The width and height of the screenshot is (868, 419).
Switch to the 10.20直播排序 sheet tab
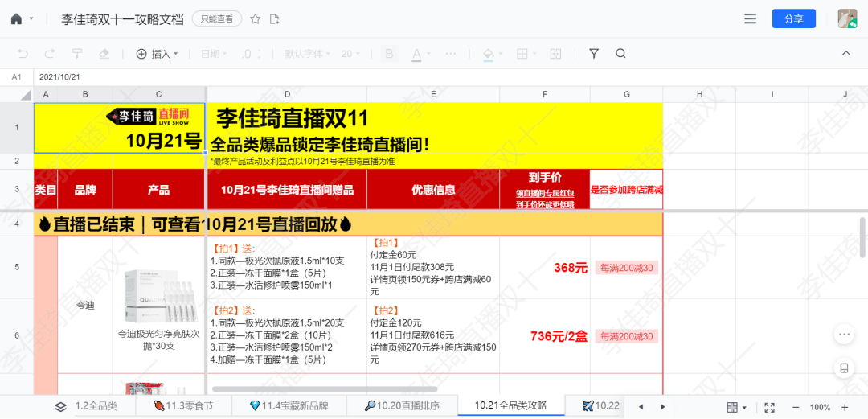pyautogui.click(x=402, y=406)
